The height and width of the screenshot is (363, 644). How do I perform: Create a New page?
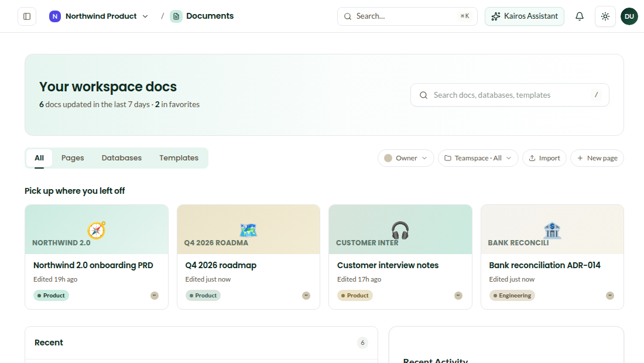[597, 158]
